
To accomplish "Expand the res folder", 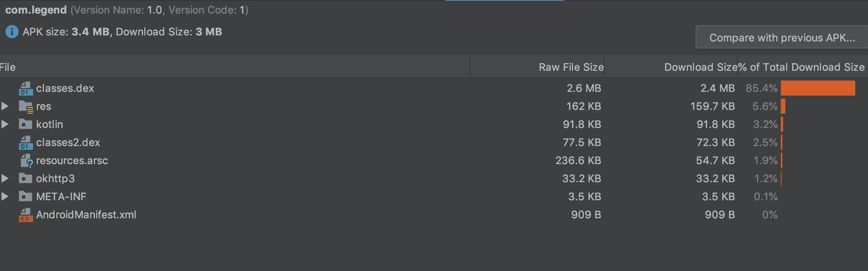I will tap(5, 106).
